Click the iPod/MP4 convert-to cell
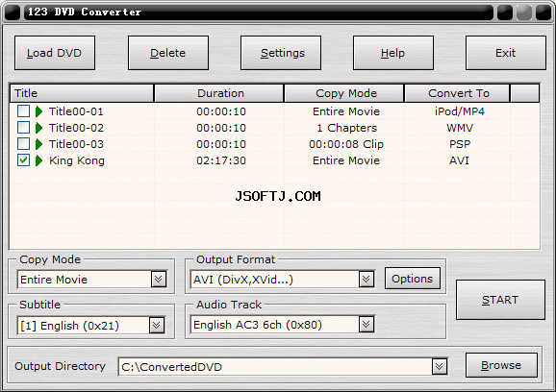The image size is (556, 392). point(460,111)
